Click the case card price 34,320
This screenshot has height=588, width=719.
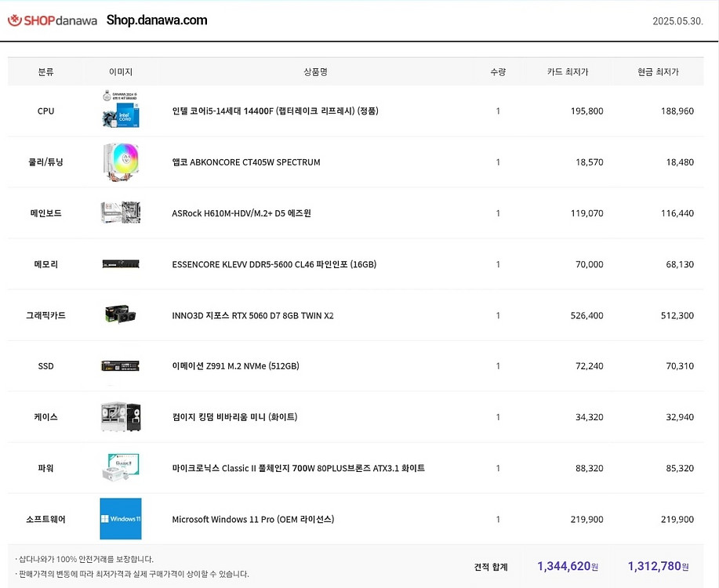[590, 417]
